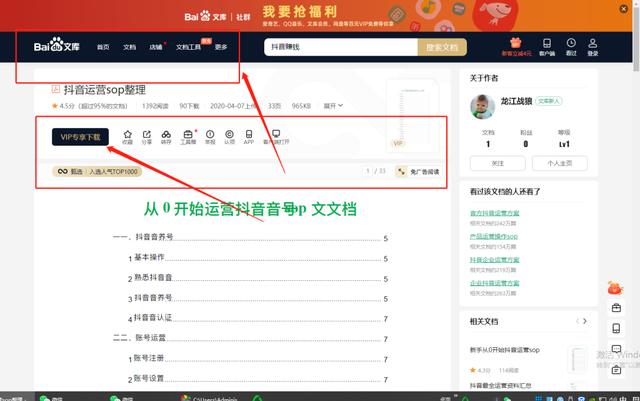Click the Baidu Wenku logo
Screen dimensions: 640x401
(x=56, y=45)
